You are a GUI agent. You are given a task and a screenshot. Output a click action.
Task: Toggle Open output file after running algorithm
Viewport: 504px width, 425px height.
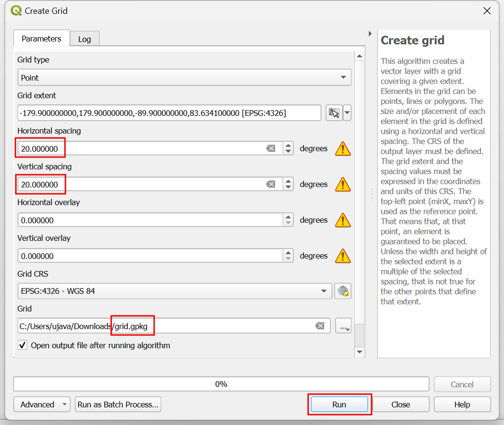(22, 345)
